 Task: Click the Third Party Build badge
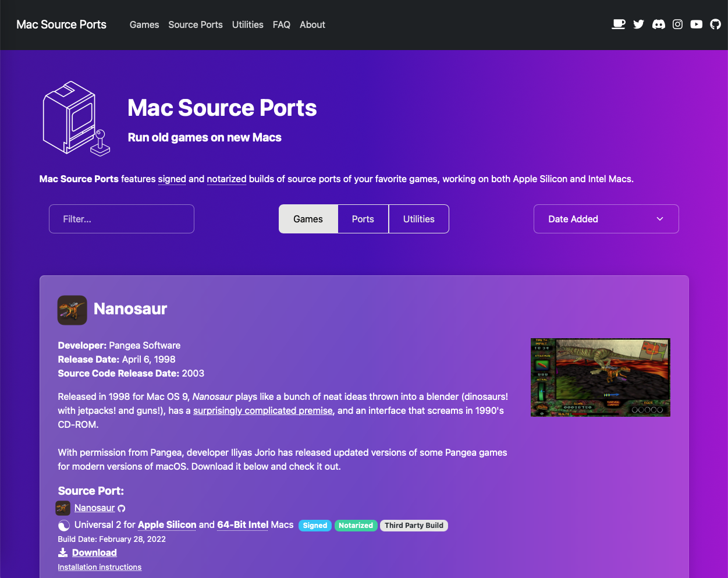[414, 525]
